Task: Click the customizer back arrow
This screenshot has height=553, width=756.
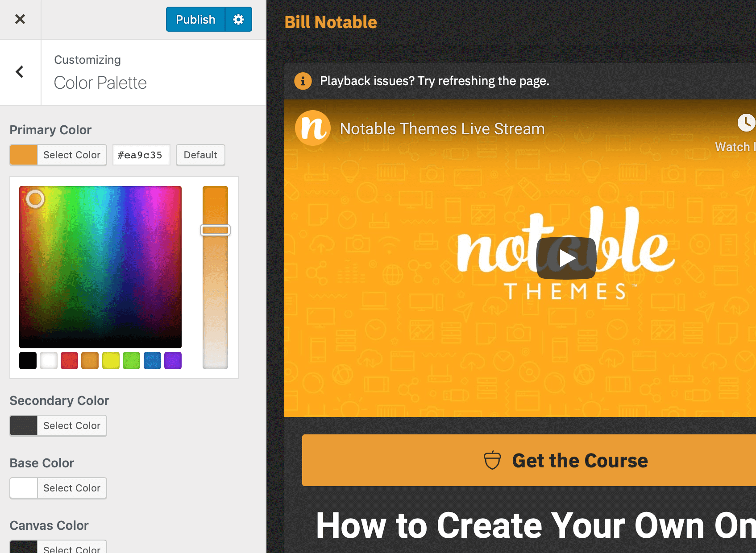Action: [x=20, y=72]
